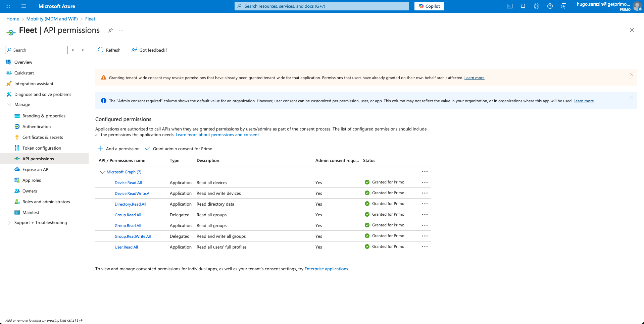Viewport: 644px width, 324px height.
Task: Open the header feedback icon
Action: pyautogui.click(x=563, y=6)
